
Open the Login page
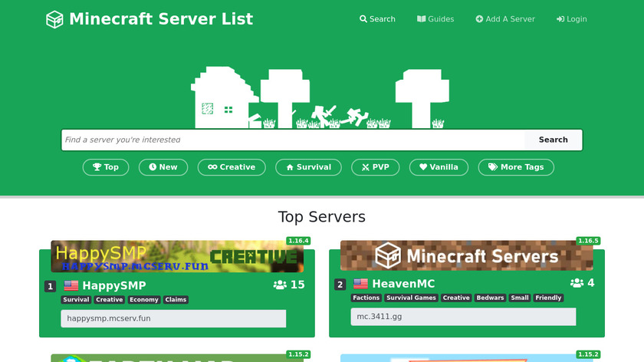point(572,19)
